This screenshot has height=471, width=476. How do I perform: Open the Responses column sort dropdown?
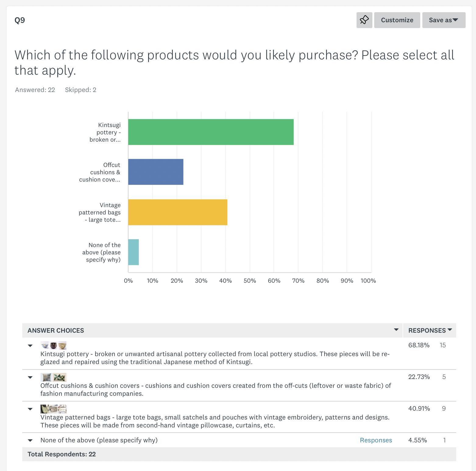pos(450,330)
